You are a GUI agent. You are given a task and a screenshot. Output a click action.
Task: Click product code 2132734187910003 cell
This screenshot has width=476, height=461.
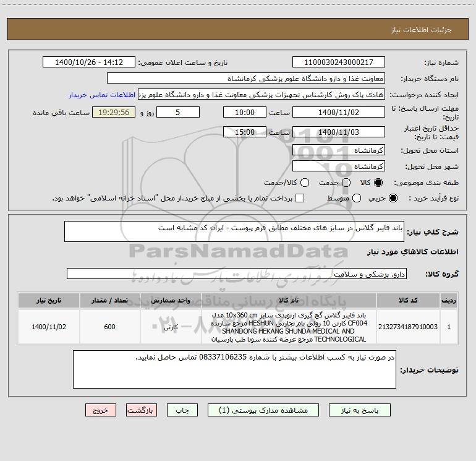point(408,327)
